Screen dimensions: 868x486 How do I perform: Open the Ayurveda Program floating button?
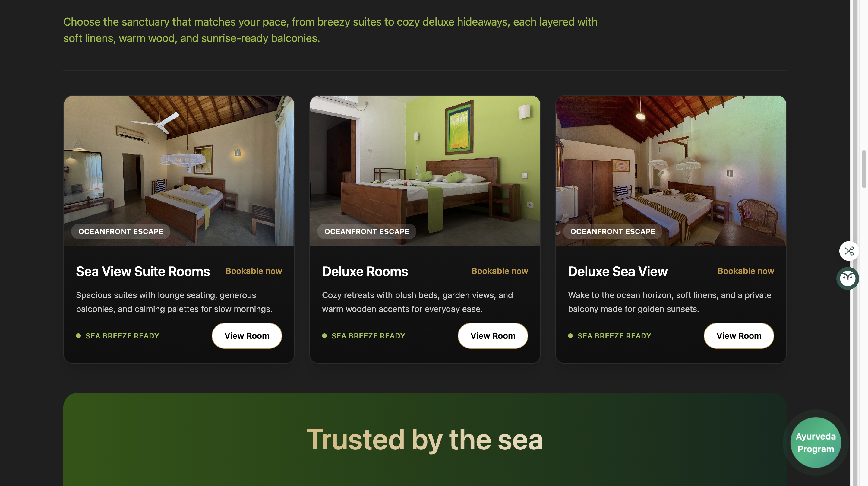(816, 443)
